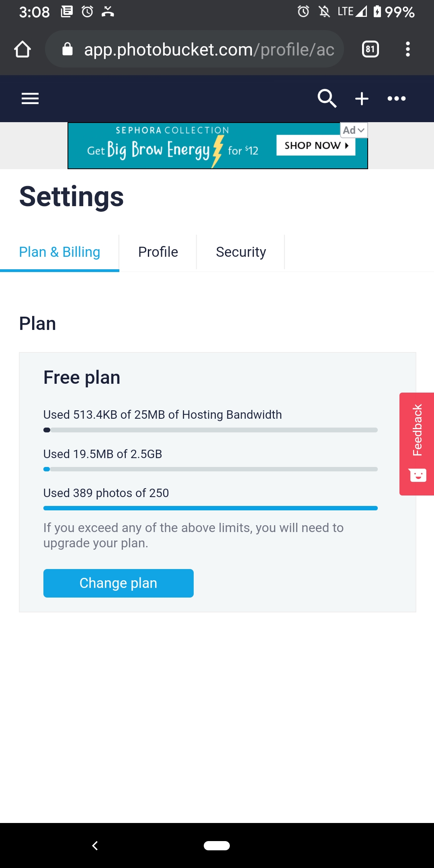The height and width of the screenshot is (868, 434).
Task: Select the Plan & Billing tab
Action: [x=59, y=252]
